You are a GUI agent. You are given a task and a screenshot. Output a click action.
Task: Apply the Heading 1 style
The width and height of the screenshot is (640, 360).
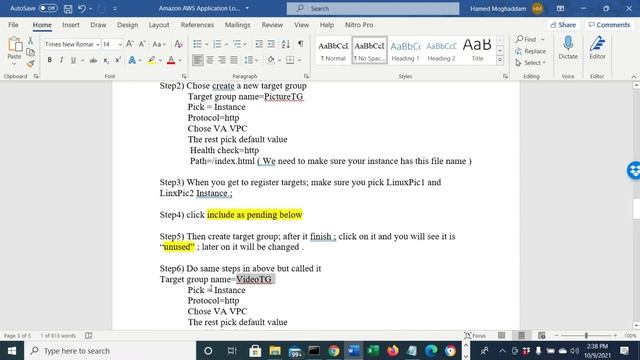coord(405,51)
